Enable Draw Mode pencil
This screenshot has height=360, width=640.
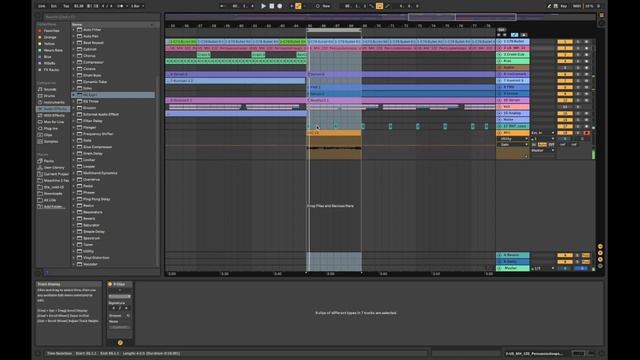coord(549,6)
